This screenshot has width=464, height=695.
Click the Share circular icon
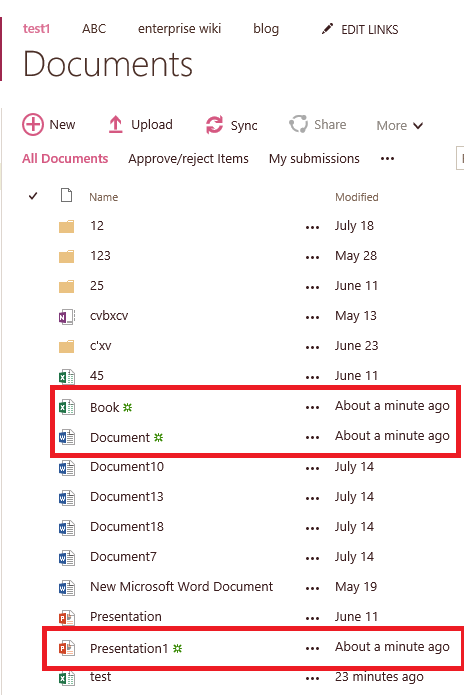(298, 124)
